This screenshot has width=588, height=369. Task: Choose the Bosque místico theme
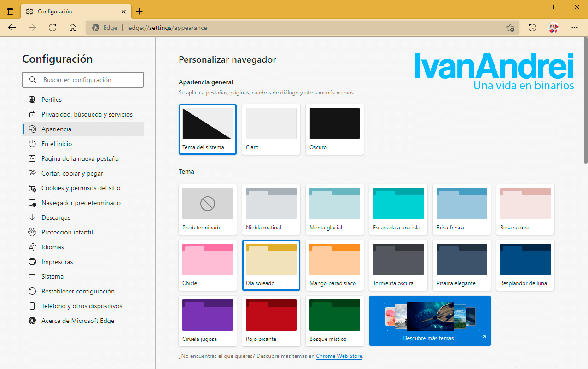click(x=335, y=321)
